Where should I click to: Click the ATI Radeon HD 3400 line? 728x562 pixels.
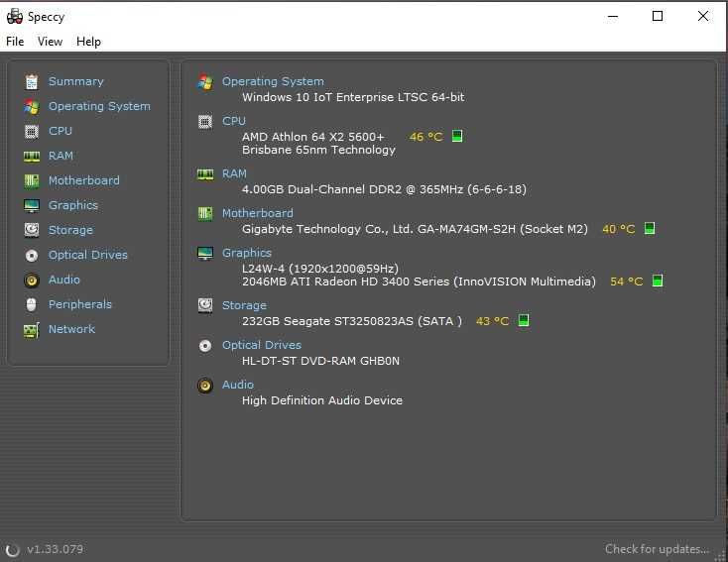point(419,281)
